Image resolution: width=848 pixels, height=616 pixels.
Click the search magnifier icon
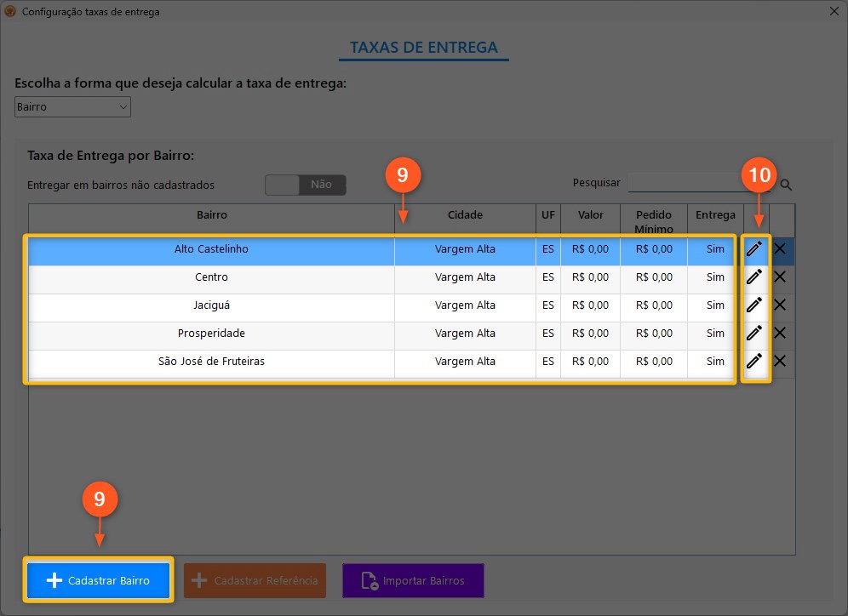click(786, 185)
